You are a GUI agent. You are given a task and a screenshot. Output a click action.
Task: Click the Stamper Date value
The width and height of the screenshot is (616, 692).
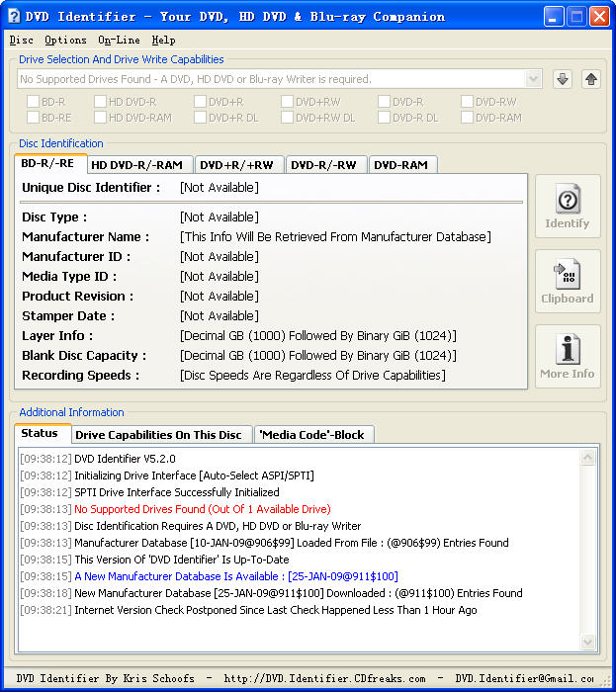(x=220, y=316)
